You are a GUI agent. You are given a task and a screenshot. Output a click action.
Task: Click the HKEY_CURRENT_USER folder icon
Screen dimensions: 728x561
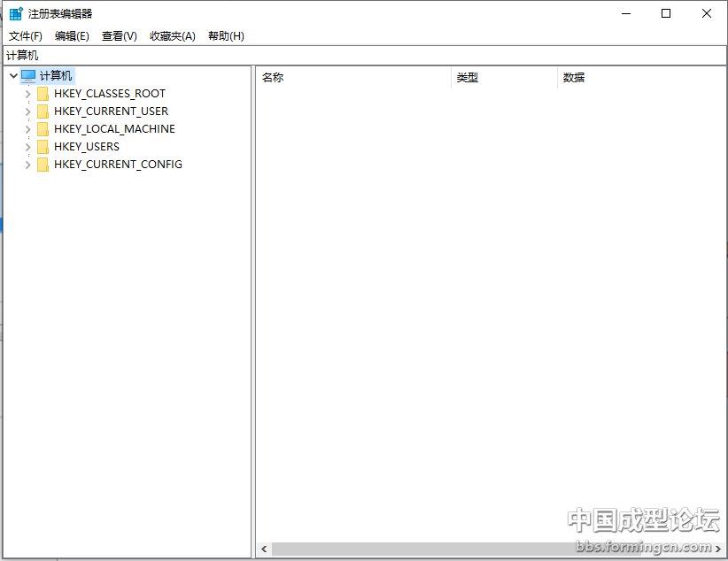click(43, 111)
